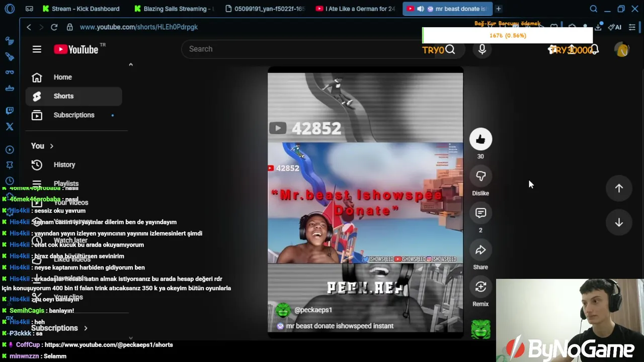644x362 pixels.
Task: Expand the You section chevron
Action: click(51, 146)
